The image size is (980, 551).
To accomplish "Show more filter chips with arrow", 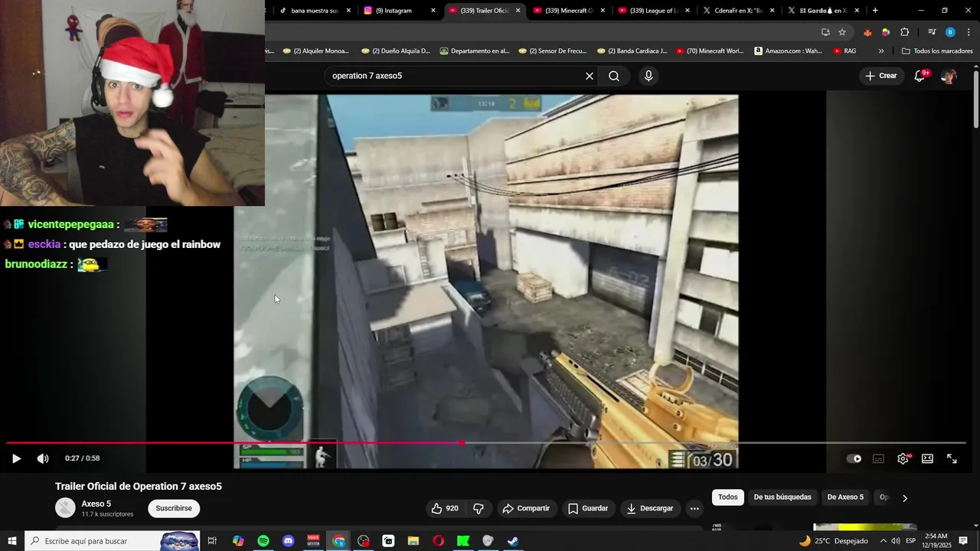I will click(x=904, y=498).
